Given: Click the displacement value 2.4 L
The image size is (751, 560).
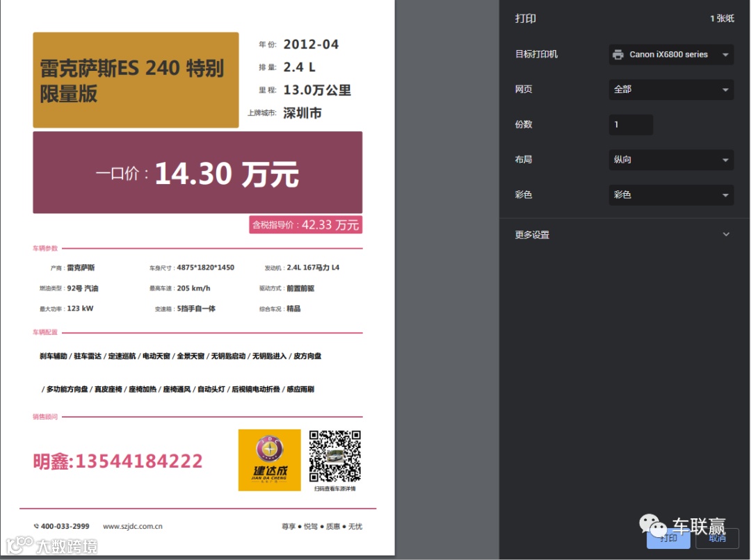Looking at the screenshot, I should tap(299, 67).
